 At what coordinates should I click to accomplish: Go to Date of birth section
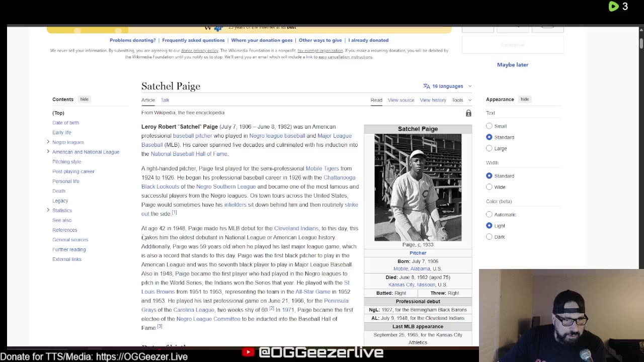click(65, 123)
